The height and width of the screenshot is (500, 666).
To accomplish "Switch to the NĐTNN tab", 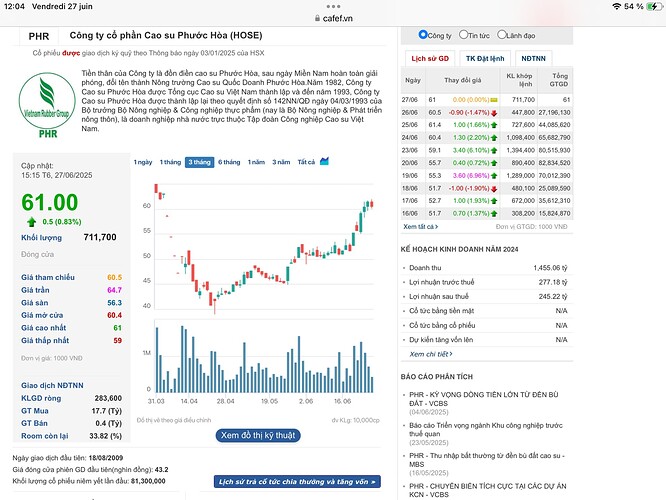I will coord(533,58).
